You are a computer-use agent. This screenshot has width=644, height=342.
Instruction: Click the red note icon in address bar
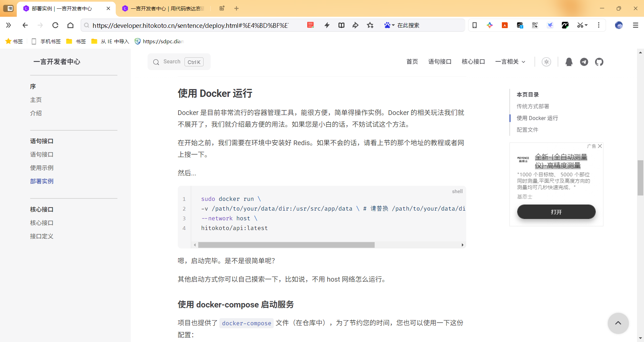311,25
